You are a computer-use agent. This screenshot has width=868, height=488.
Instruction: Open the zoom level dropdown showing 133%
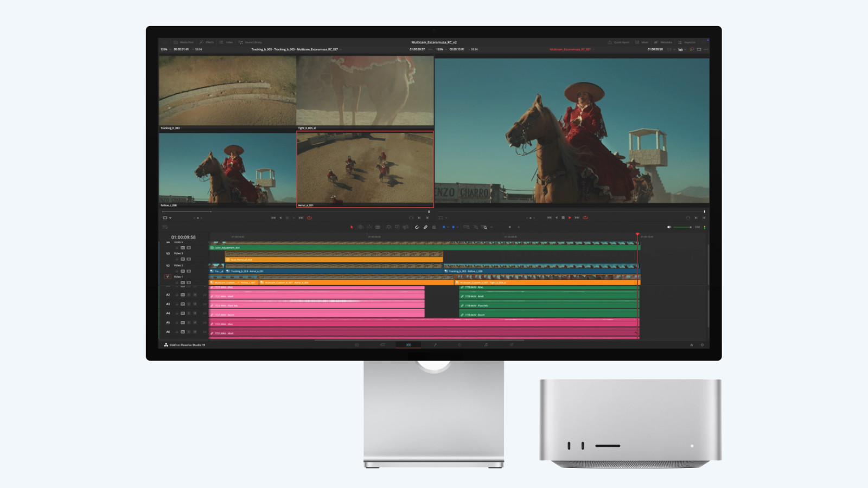(x=165, y=48)
